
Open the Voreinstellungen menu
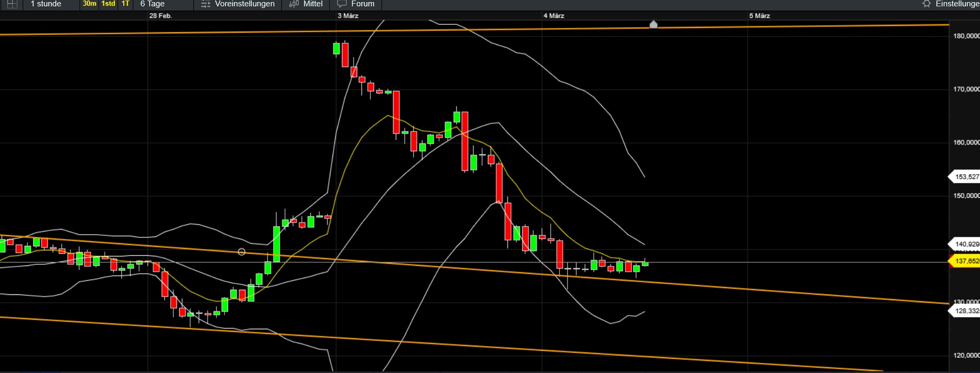tap(245, 4)
